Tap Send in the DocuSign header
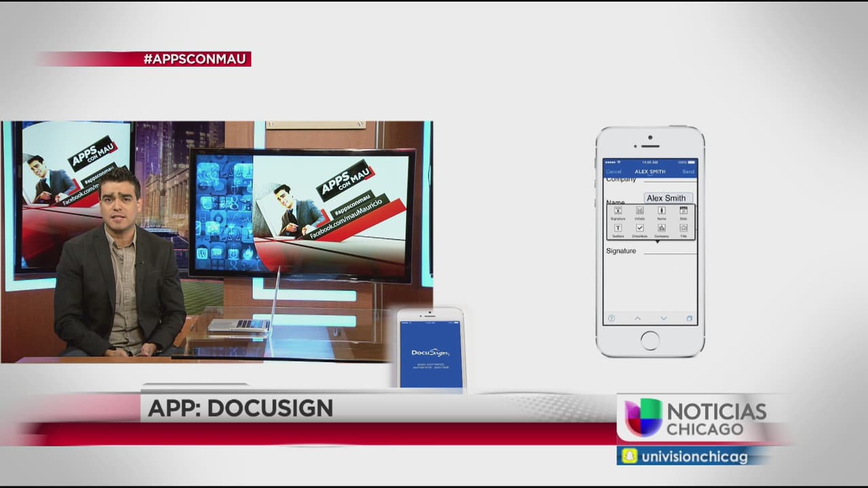The height and width of the screenshot is (488, 868). tap(688, 172)
